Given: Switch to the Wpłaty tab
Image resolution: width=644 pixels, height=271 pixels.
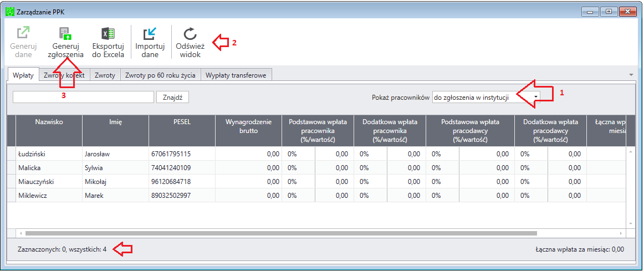Looking at the screenshot, I should [x=23, y=75].
